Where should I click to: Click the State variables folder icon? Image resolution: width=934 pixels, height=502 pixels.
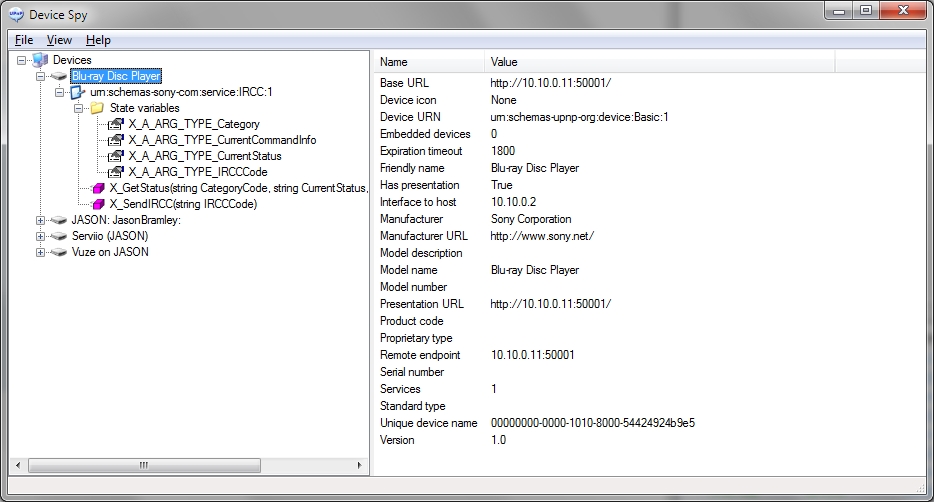(x=97, y=108)
